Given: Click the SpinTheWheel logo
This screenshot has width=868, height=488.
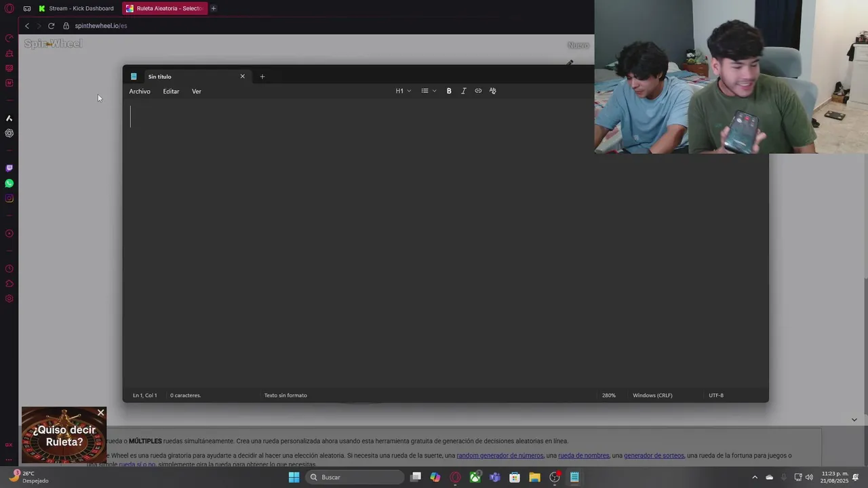Looking at the screenshot, I should [53, 44].
